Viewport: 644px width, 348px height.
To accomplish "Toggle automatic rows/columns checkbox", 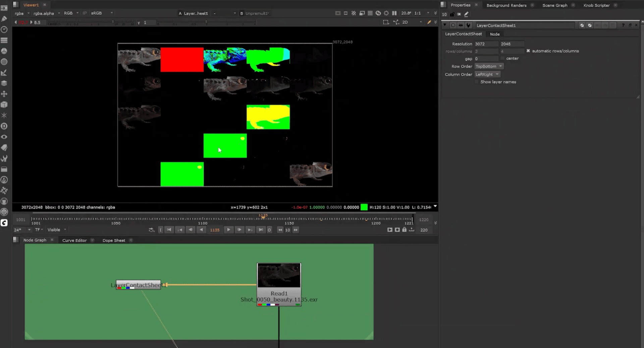I will 528,51.
